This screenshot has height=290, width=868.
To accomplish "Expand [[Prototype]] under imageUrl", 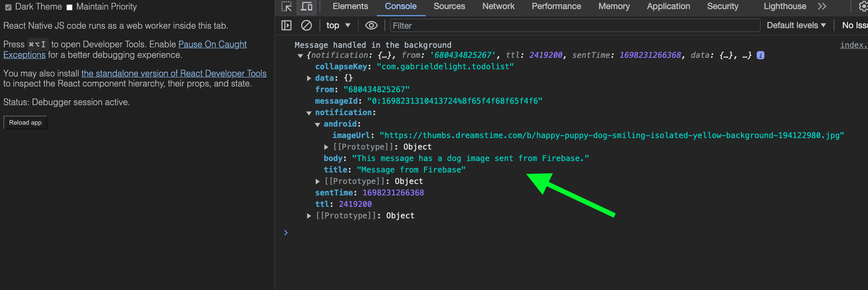I will [x=326, y=147].
